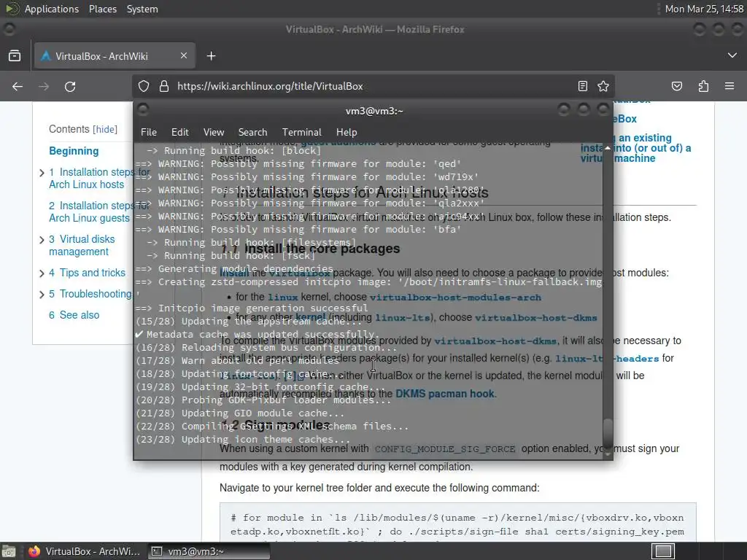Show site security lock information

coord(164,86)
